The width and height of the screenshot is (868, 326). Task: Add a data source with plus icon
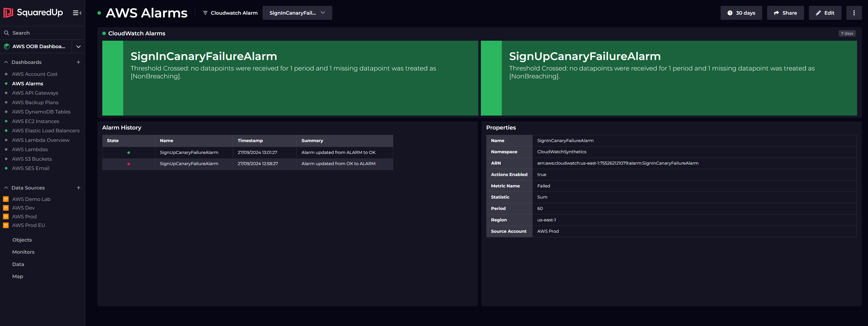coord(79,188)
